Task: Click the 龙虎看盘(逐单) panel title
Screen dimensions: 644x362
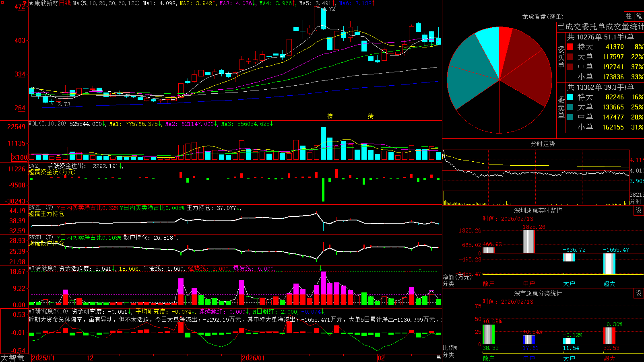Action: pos(543,17)
